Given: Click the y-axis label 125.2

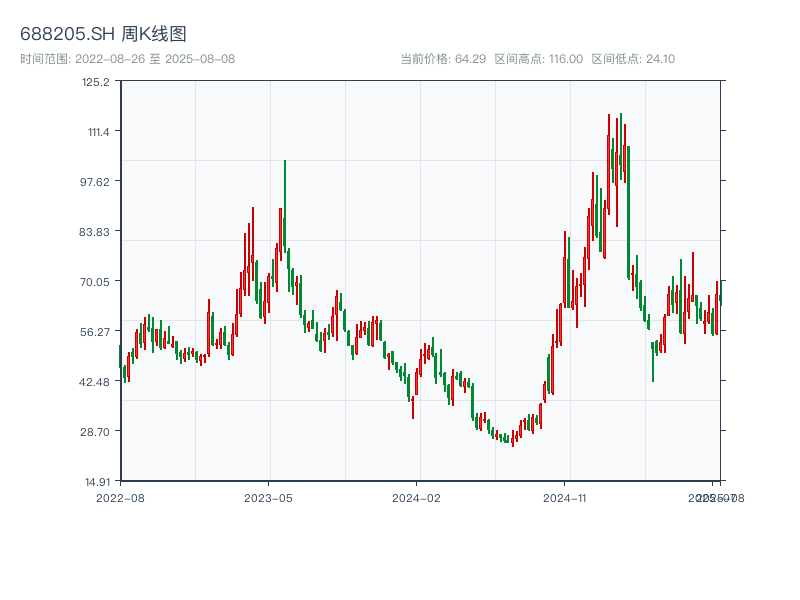Looking at the screenshot, I should pyautogui.click(x=95, y=82).
